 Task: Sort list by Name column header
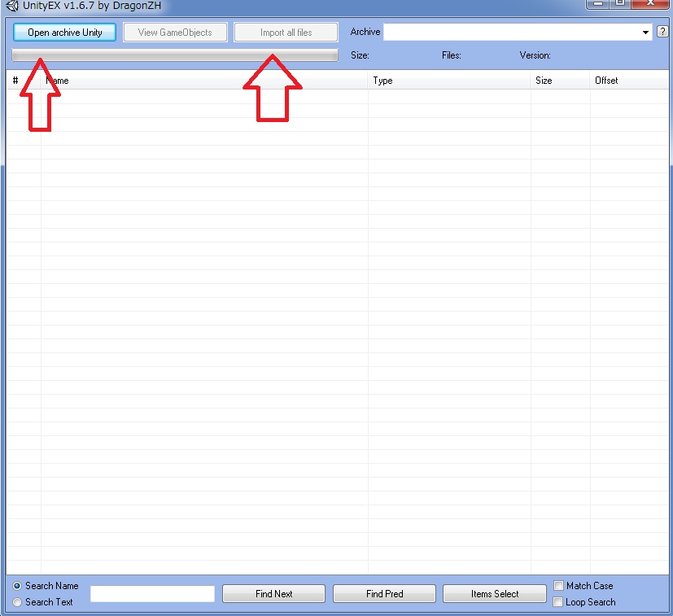(x=203, y=81)
